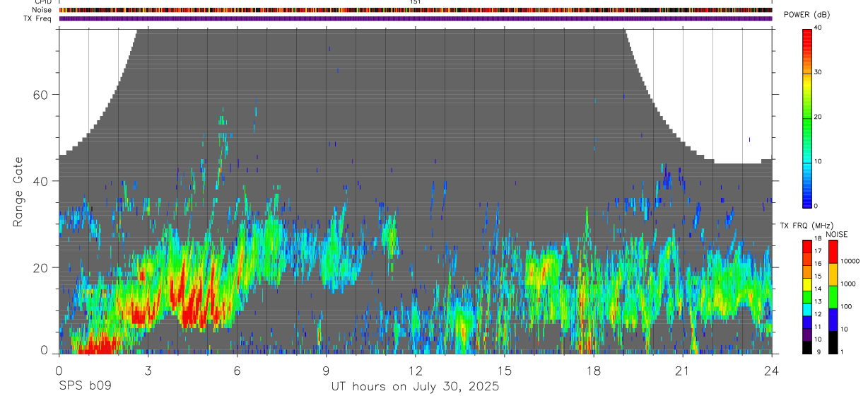Click the 1000 label on NOISE legend
This screenshot has height=401, width=868.
pyautogui.click(x=847, y=284)
